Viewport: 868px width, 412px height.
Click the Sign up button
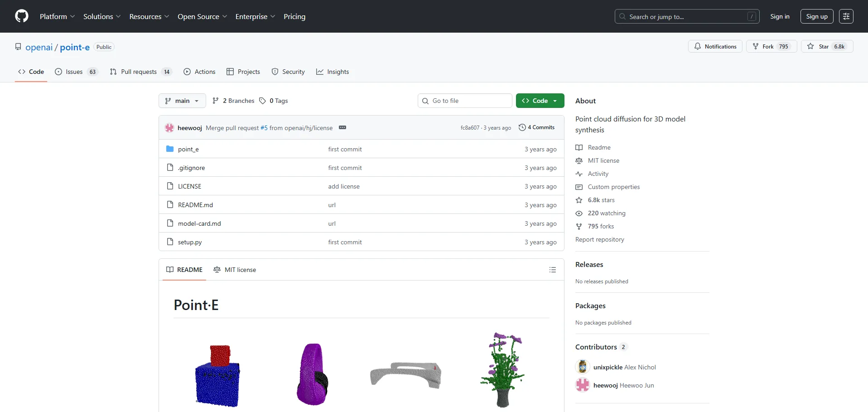(816, 16)
